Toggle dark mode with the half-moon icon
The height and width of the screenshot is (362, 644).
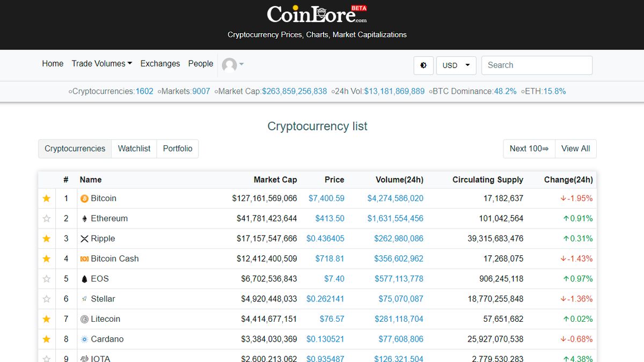pos(423,65)
